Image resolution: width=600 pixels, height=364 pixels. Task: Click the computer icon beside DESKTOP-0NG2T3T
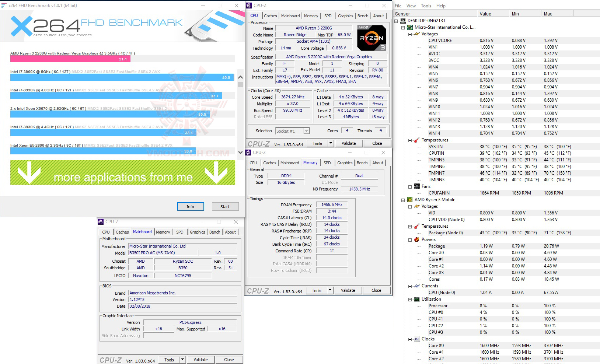403,21
